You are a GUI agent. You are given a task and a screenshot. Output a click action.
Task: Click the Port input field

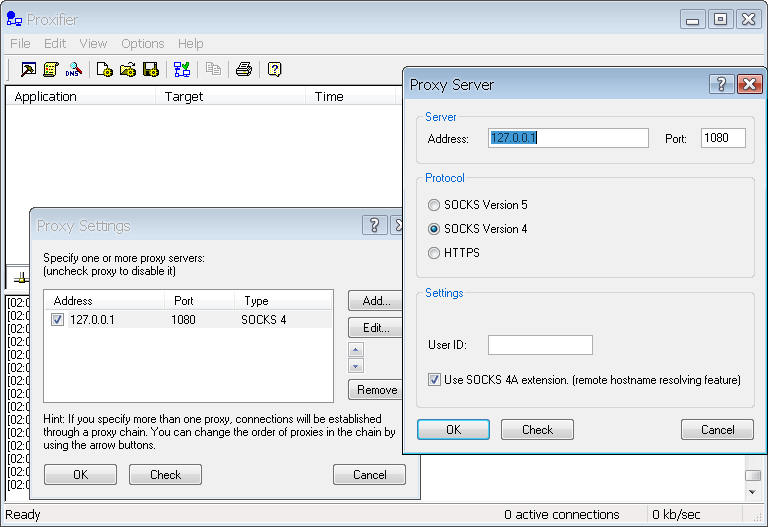723,138
